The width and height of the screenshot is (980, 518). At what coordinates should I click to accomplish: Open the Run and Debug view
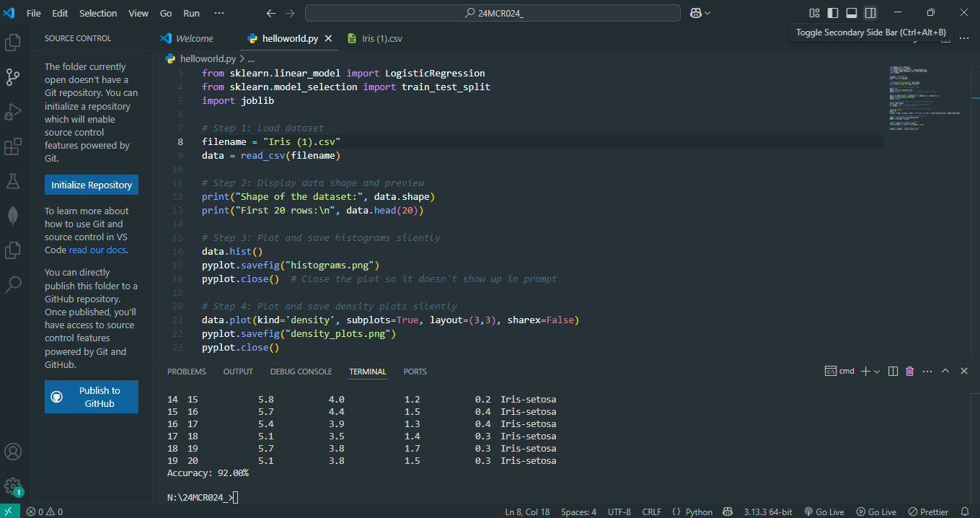[13, 112]
